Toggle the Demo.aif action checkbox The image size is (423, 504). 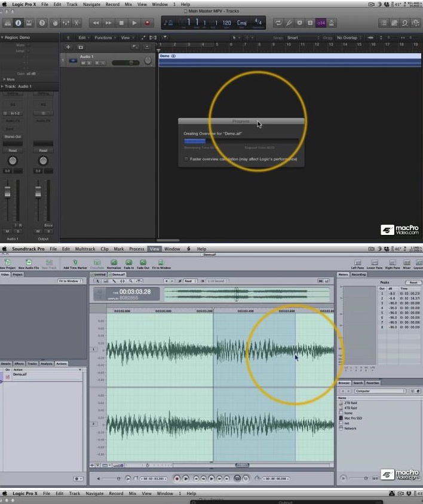click(x=7, y=377)
